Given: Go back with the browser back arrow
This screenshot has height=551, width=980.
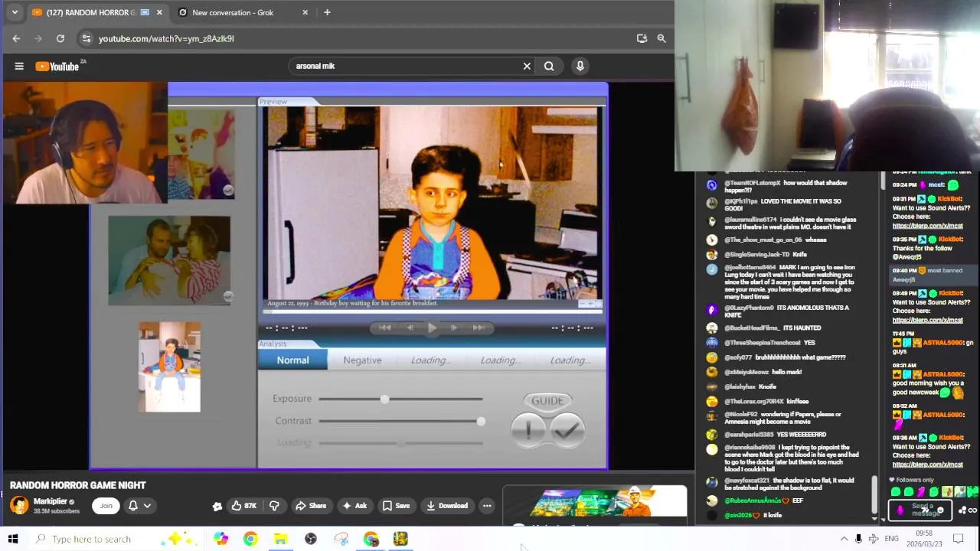Looking at the screenshot, I should tap(16, 38).
